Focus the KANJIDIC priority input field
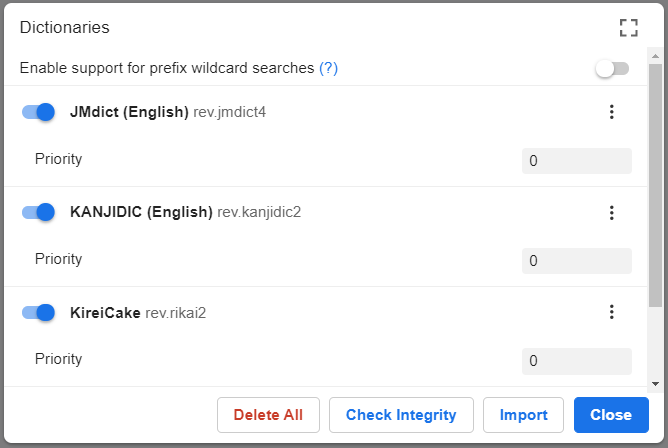This screenshot has height=448, width=668. [577, 261]
